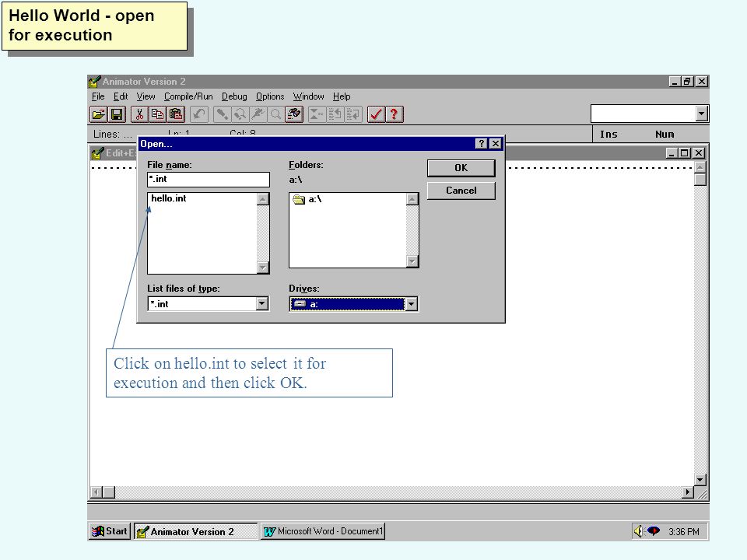Click the red-blue system tray icon
Viewport: 747px width, 560px height.
[x=654, y=530]
